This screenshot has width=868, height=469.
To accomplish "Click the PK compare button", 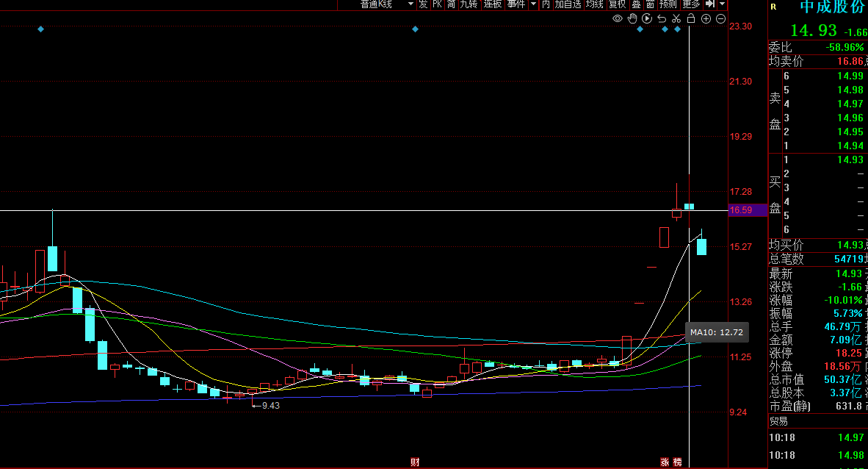I will [x=438, y=4].
